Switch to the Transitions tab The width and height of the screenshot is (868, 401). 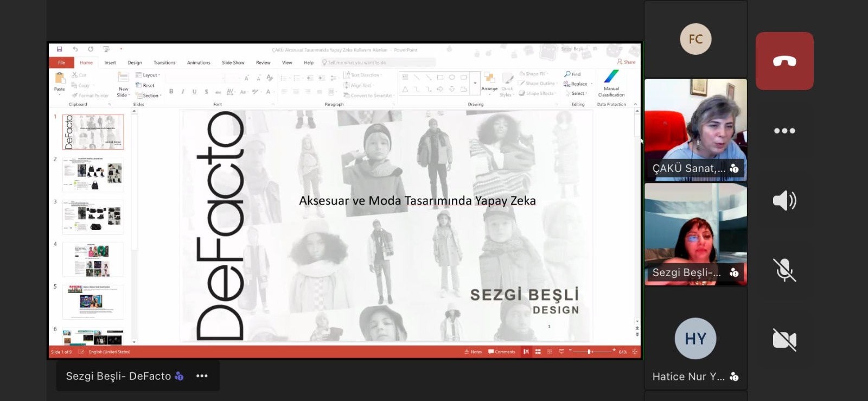[164, 63]
